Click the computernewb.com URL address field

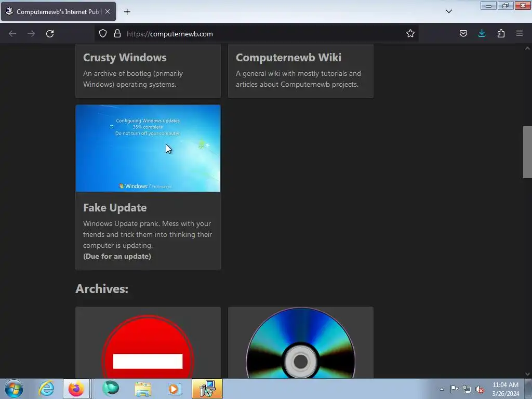[258, 34]
